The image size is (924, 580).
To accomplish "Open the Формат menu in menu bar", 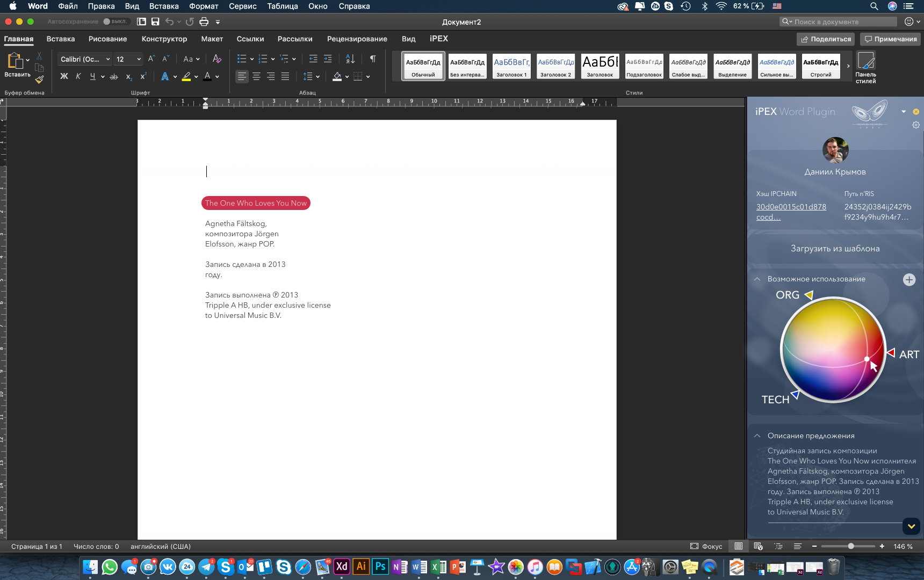I will pyautogui.click(x=204, y=6).
